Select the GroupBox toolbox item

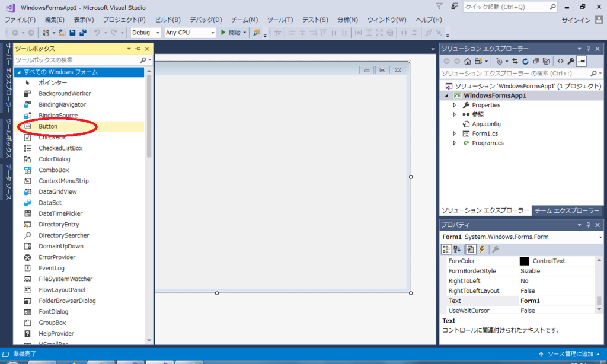[x=52, y=323]
